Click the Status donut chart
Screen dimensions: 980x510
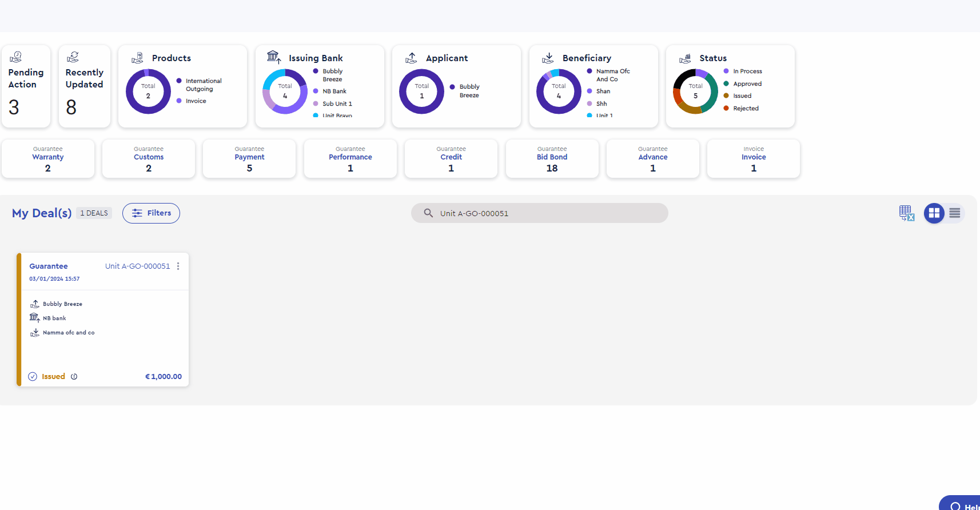pyautogui.click(x=696, y=91)
